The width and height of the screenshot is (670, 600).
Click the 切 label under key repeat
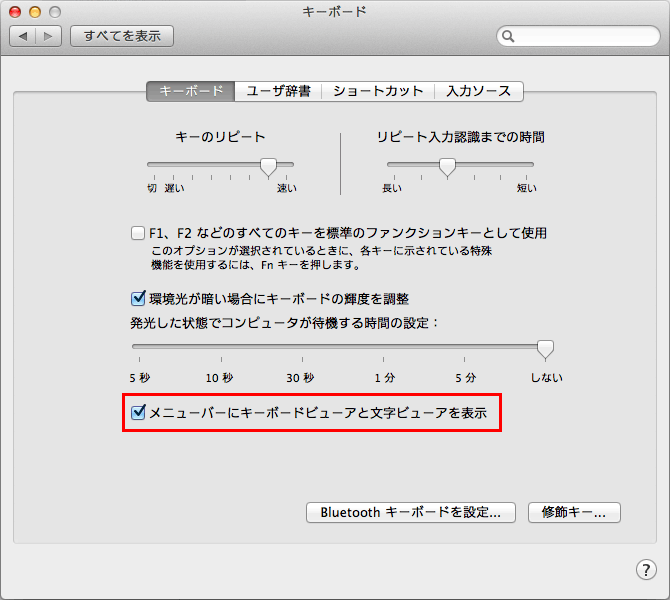(152, 188)
